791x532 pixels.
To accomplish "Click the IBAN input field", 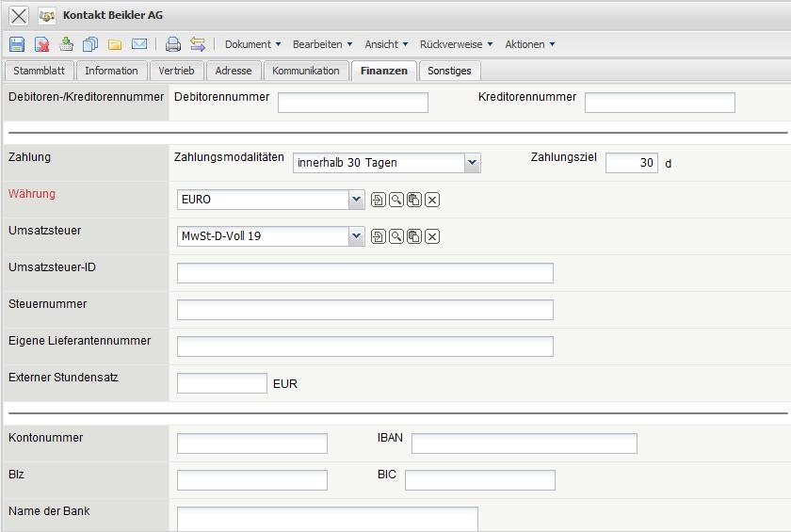I will click(x=524, y=443).
